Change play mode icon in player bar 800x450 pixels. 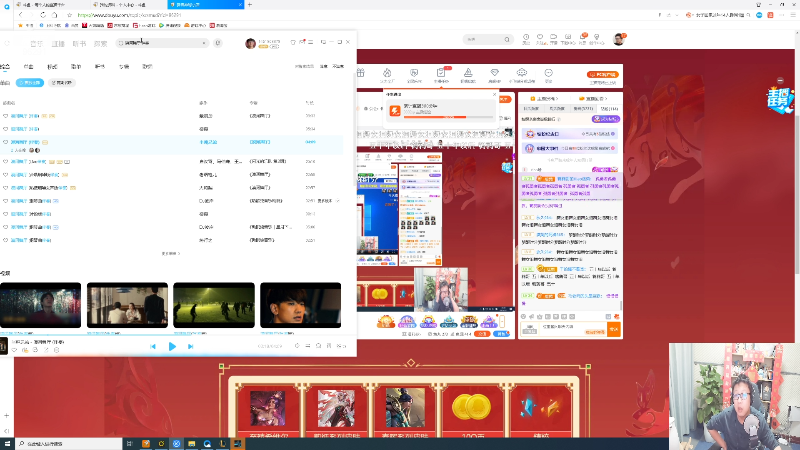(x=308, y=346)
